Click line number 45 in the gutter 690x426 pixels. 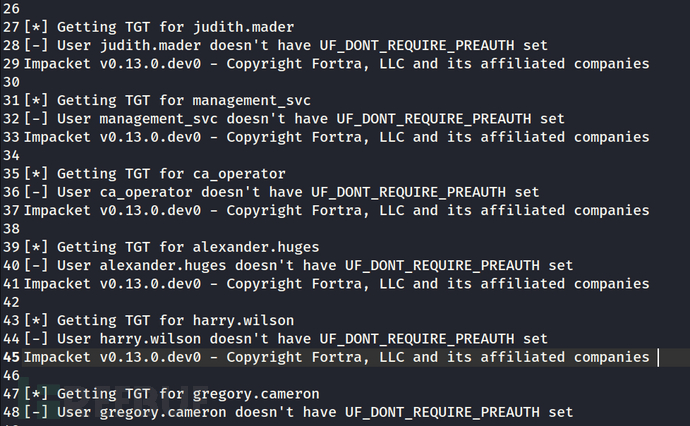(11, 357)
